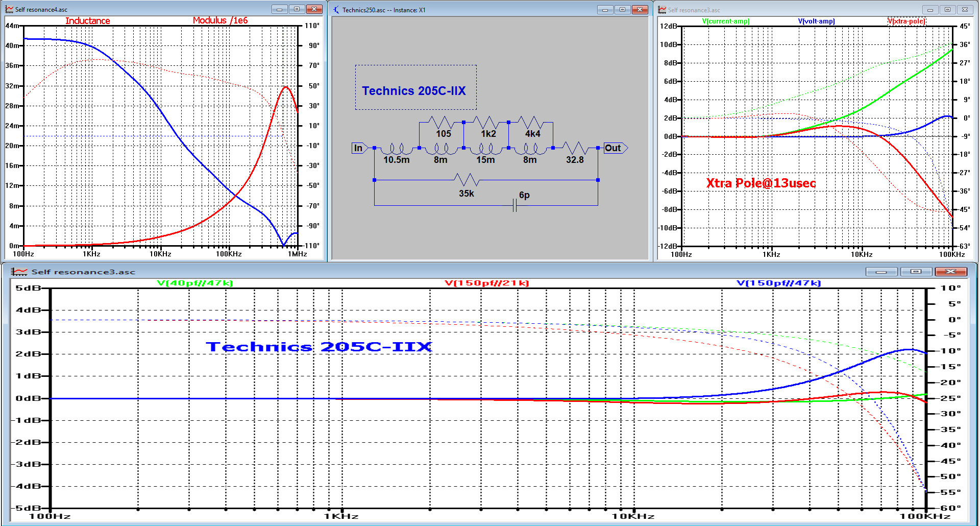
Task: Click the 15m inductor symbol
Action: 485,149
